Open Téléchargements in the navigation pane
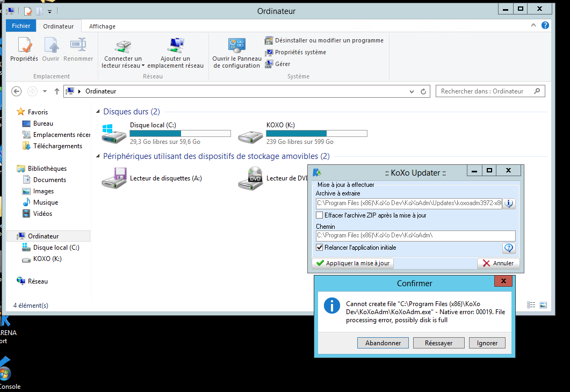Image resolution: width=570 pixels, height=392 pixels. (x=52, y=146)
